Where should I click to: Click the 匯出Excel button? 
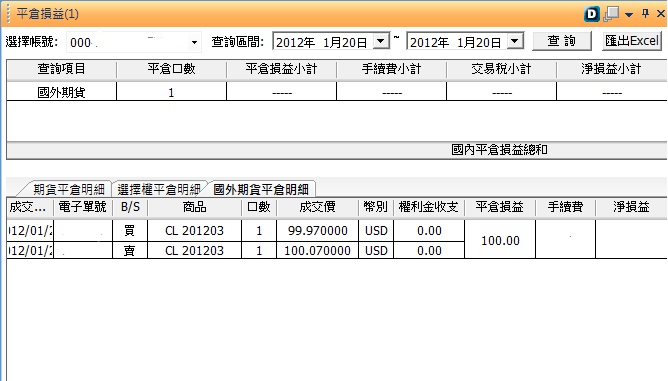632,41
